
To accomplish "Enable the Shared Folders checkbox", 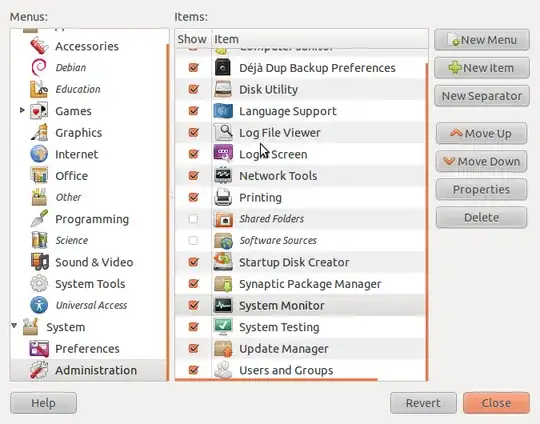I will click(193, 219).
